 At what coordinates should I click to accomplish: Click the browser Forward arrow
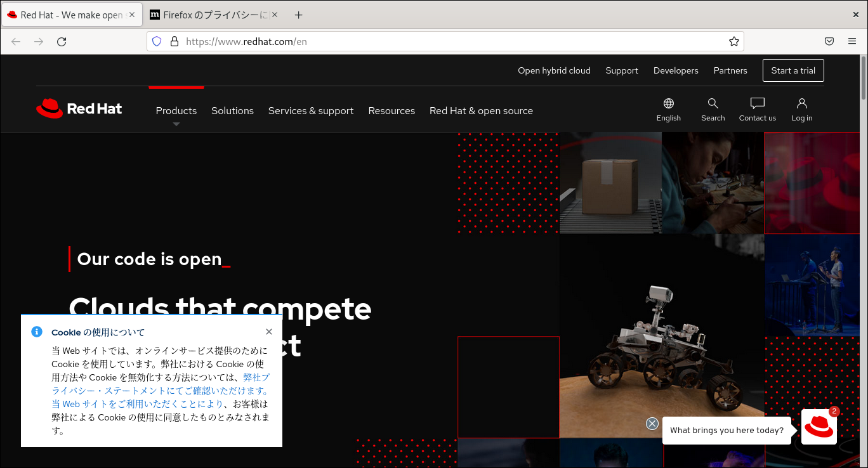click(39, 41)
